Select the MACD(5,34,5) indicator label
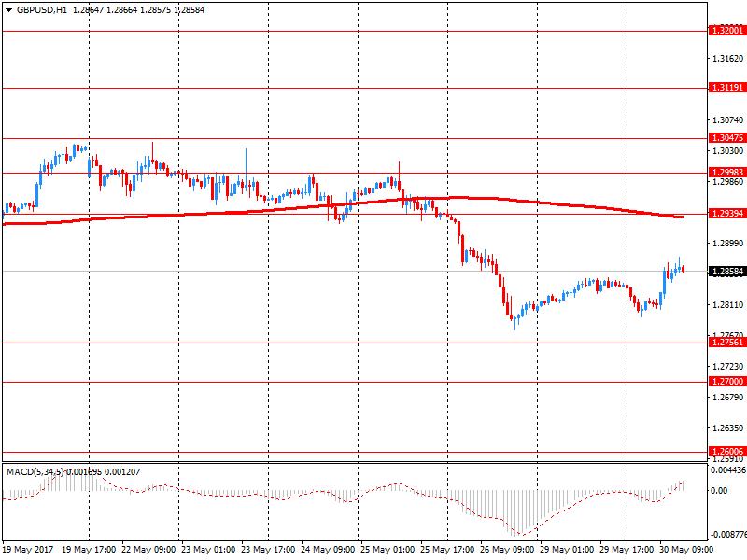The height and width of the screenshot is (560, 747). click(35, 472)
